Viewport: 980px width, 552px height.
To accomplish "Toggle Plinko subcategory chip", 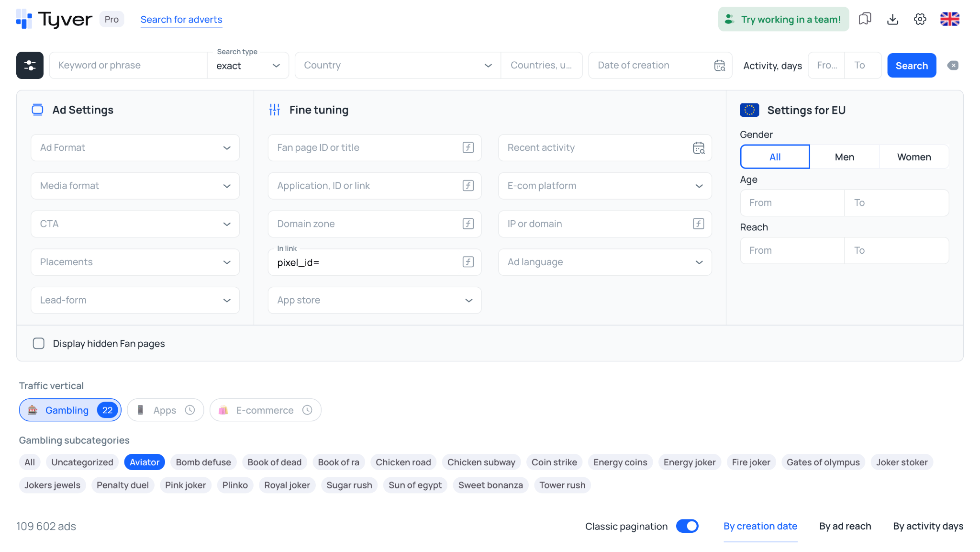I will click(x=235, y=485).
